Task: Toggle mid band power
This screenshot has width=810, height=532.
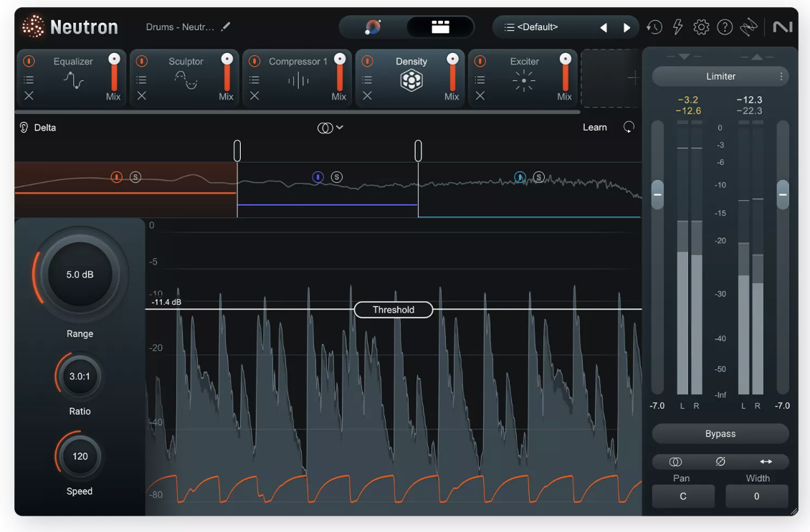Action: pos(318,177)
